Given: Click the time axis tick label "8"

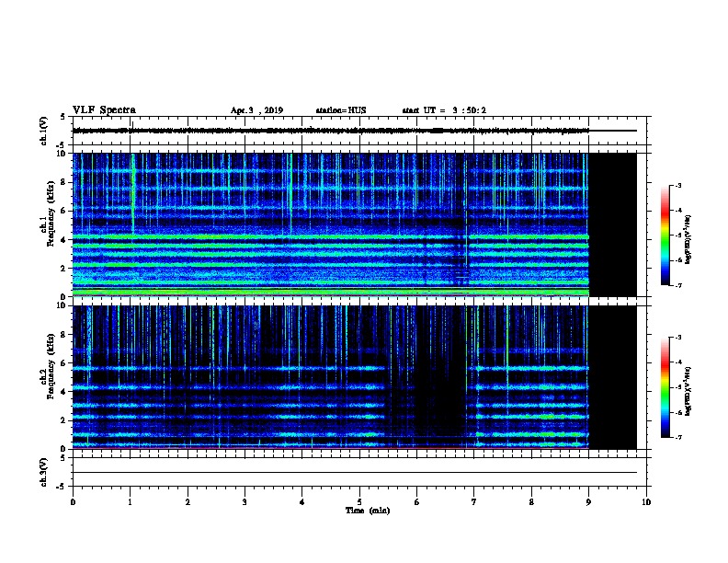Looking at the screenshot, I should 531,502.
